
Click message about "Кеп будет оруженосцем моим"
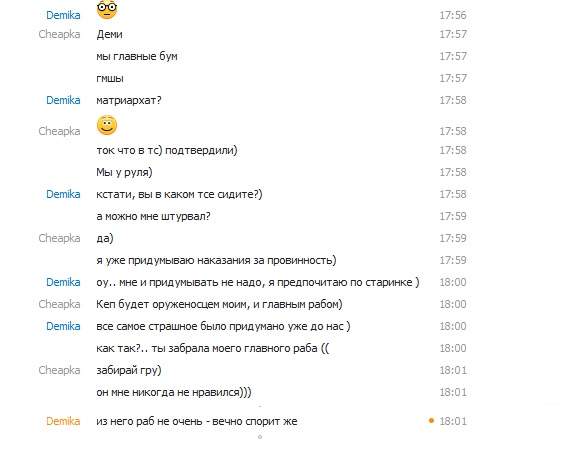tap(219, 304)
